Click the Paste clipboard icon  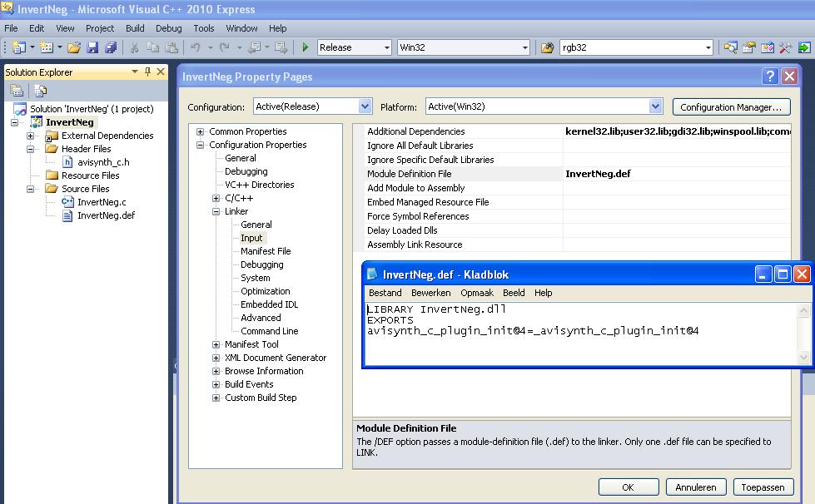pos(171,47)
